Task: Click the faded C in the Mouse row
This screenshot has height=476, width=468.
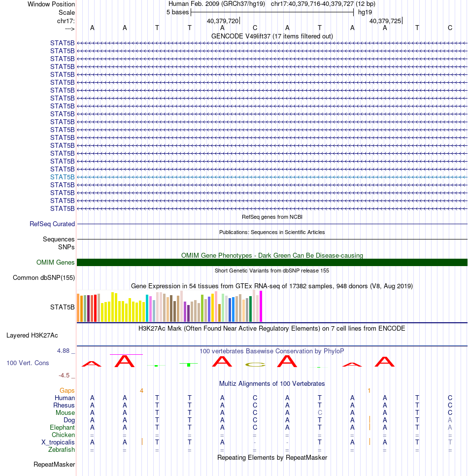Action: click(x=320, y=413)
